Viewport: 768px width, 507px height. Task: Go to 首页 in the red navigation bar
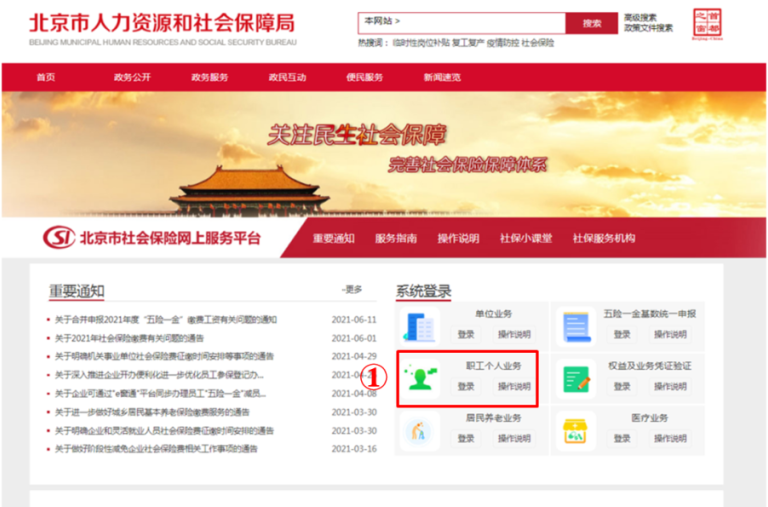click(46, 77)
